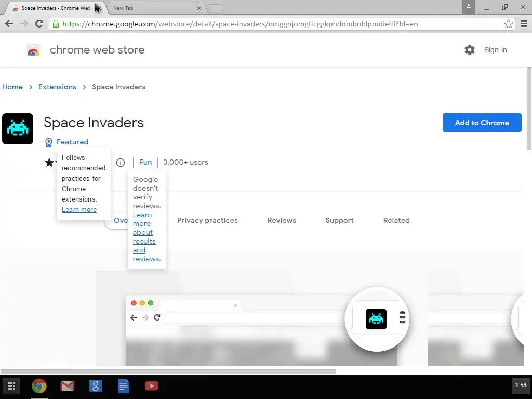This screenshot has width=532, height=399.
Task: Open the app launcher grid in the taskbar
Action: 11,386
